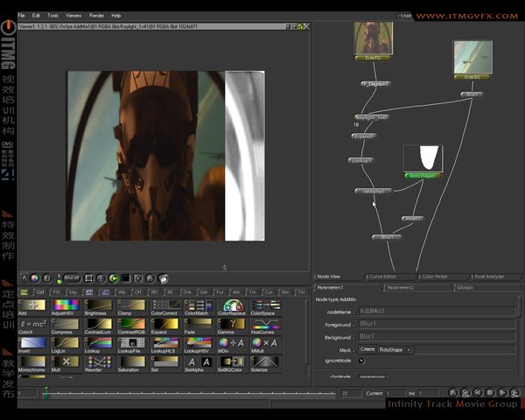525x420 pixels.
Task: Open the Color Picker tab
Action: [432, 276]
